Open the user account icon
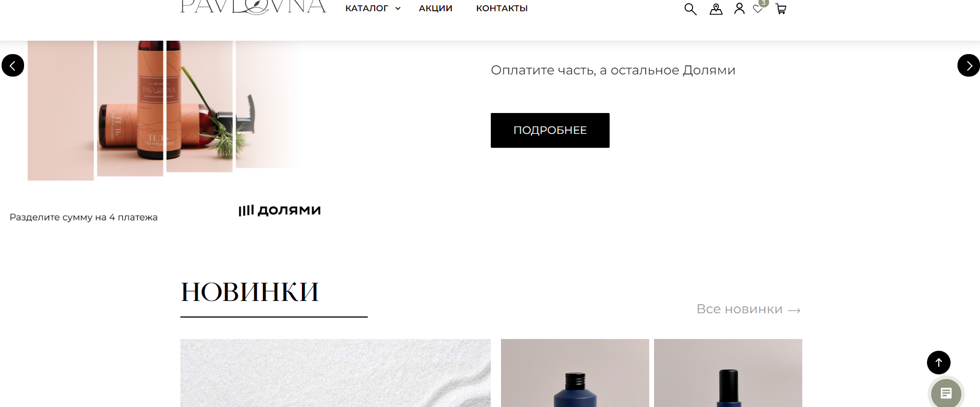 point(739,9)
